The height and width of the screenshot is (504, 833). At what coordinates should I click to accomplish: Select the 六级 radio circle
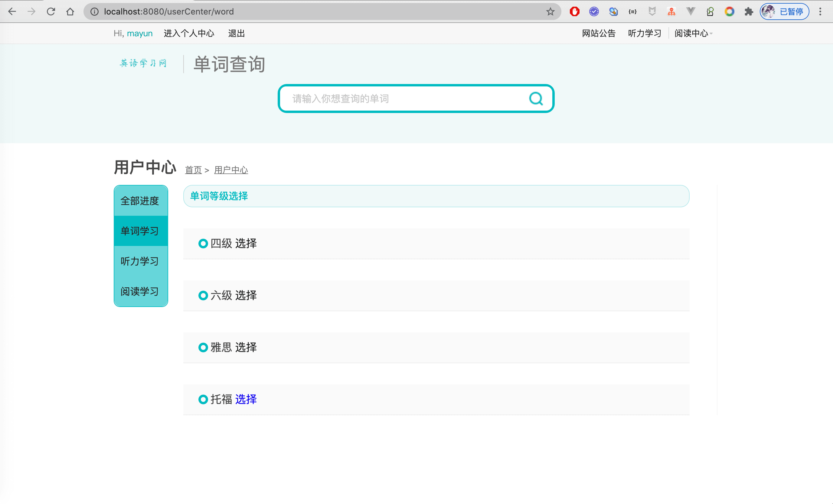(x=203, y=296)
